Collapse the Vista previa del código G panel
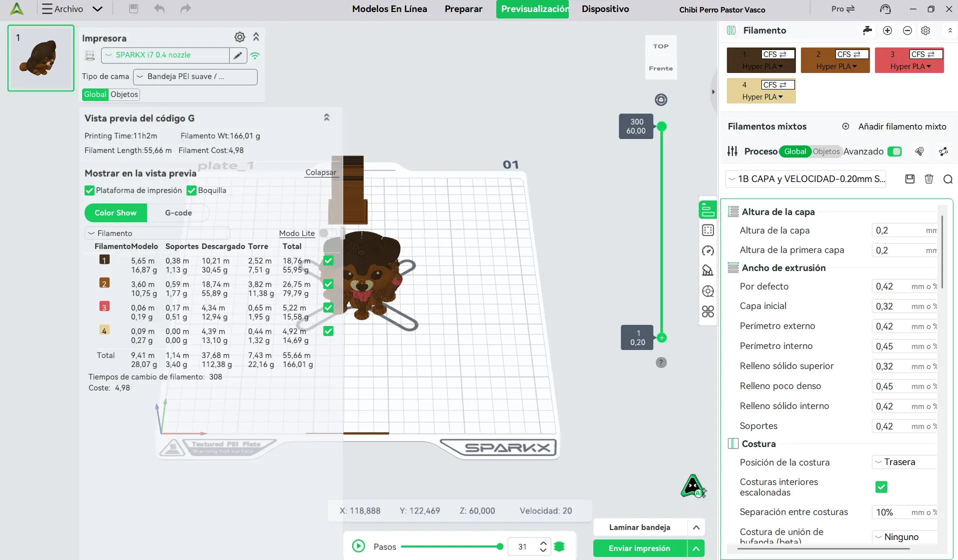 pos(327,117)
